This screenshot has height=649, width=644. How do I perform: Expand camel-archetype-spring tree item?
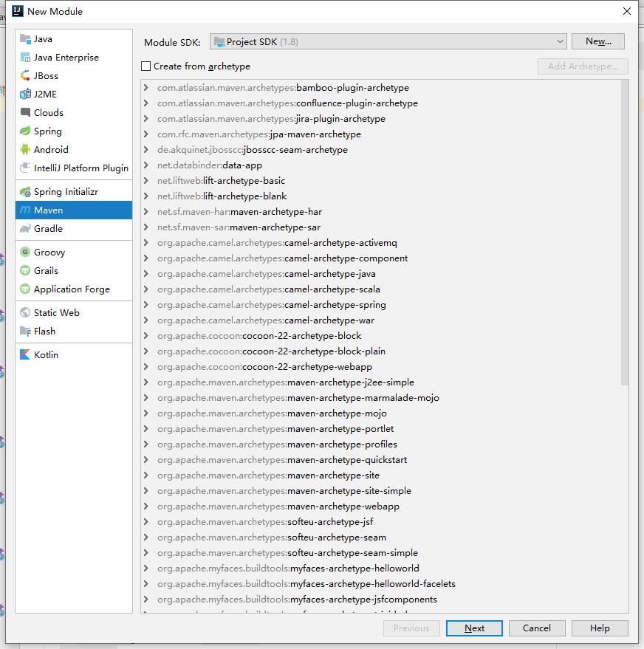146,305
